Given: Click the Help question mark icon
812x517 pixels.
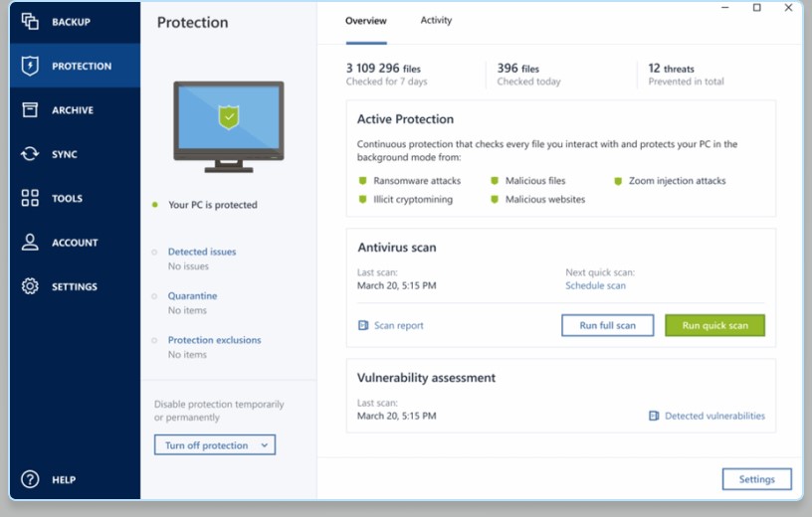Looking at the screenshot, I should (30, 479).
